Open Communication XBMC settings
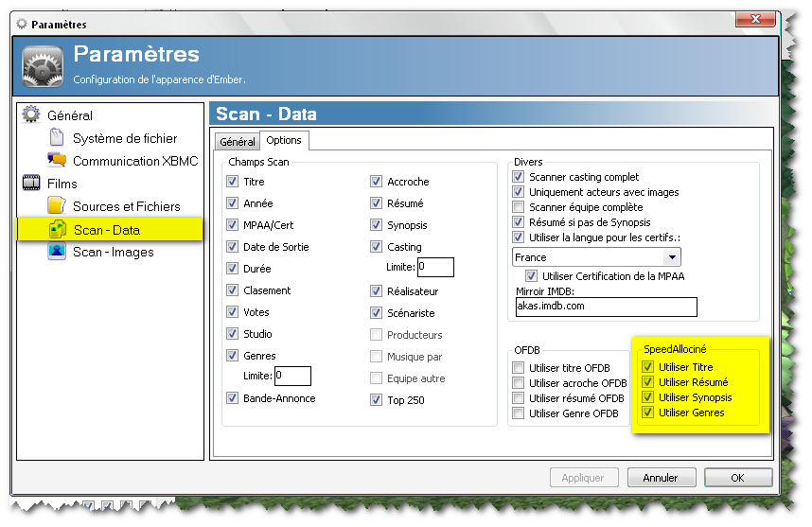This screenshot has height=527, width=812. [x=135, y=161]
